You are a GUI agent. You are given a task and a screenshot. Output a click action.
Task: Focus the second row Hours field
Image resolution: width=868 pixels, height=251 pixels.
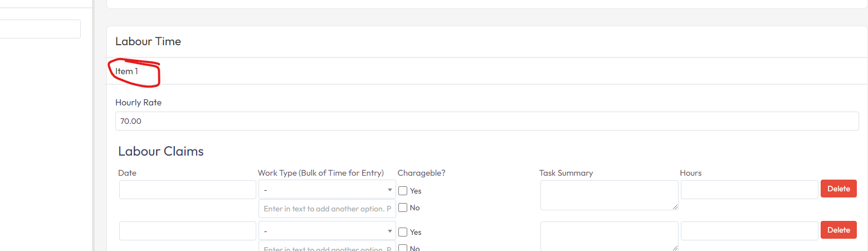[749, 231]
